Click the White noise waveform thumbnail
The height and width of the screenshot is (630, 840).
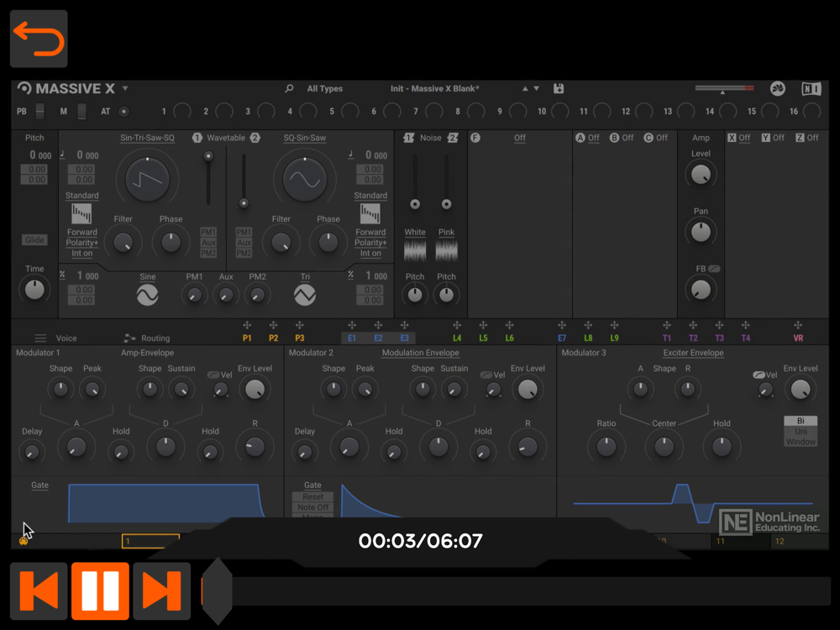point(415,250)
